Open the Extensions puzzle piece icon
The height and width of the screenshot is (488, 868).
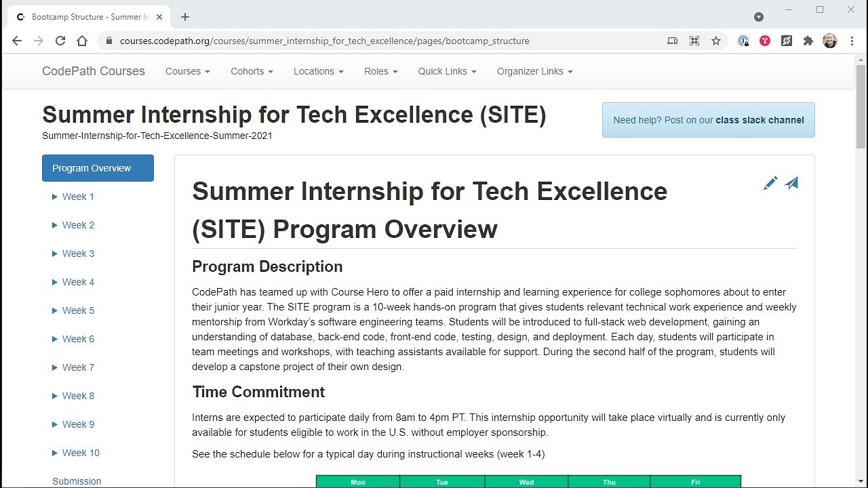coord(808,41)
